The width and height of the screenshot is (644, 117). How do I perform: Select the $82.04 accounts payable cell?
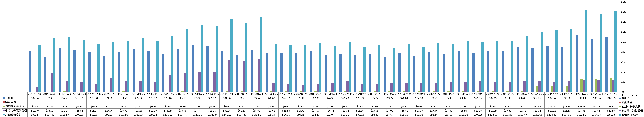coord(35,98)
